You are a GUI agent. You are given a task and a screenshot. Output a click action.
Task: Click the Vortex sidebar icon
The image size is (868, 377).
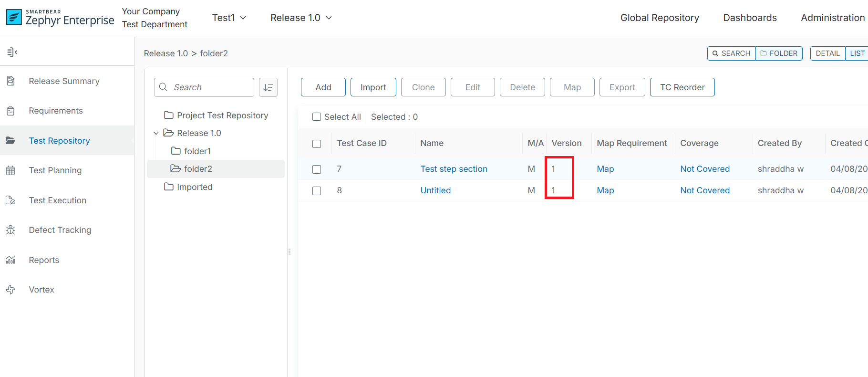[x=10, y=290]
